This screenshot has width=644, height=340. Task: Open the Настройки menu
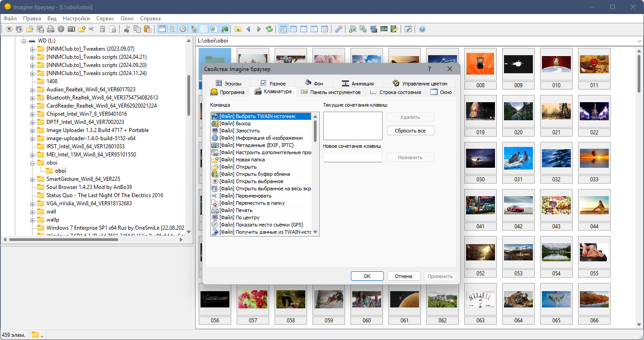[x=76, y=19]
